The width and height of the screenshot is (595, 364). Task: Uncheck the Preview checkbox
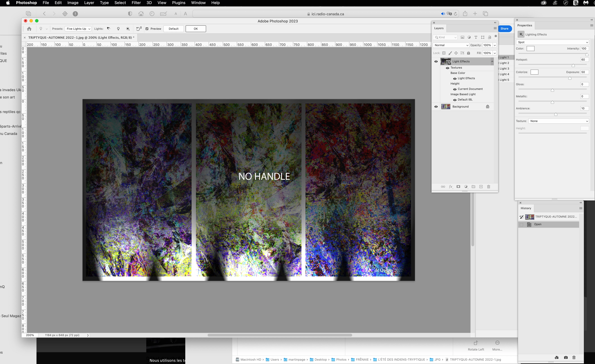(147, 29)
